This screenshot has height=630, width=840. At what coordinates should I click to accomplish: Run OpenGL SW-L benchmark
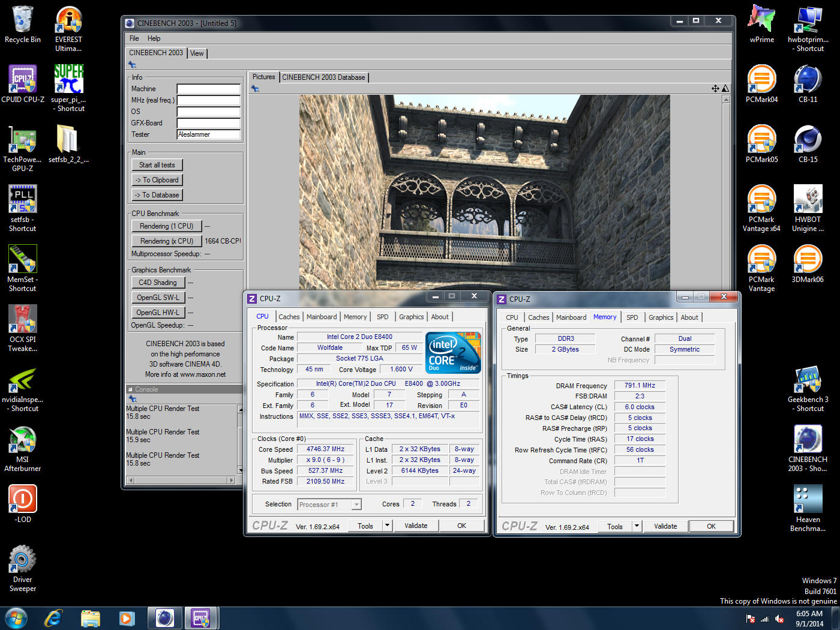tap(158, 298)
